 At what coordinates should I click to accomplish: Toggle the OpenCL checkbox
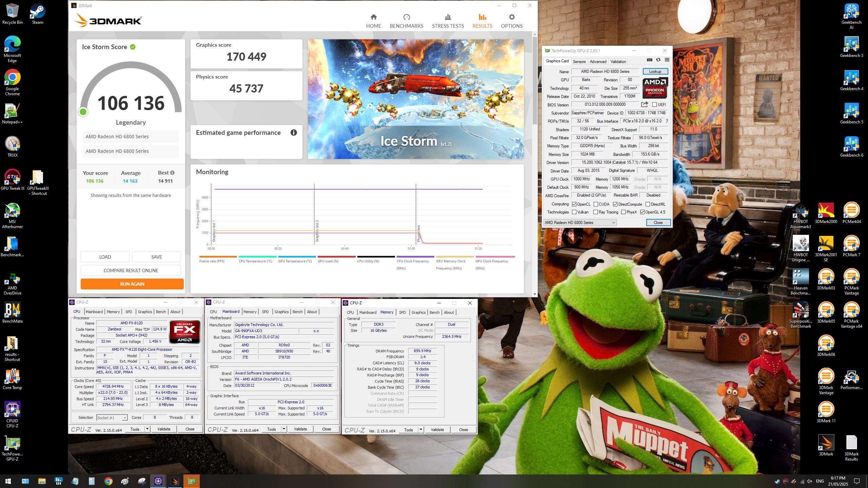[x=574, y=204]
